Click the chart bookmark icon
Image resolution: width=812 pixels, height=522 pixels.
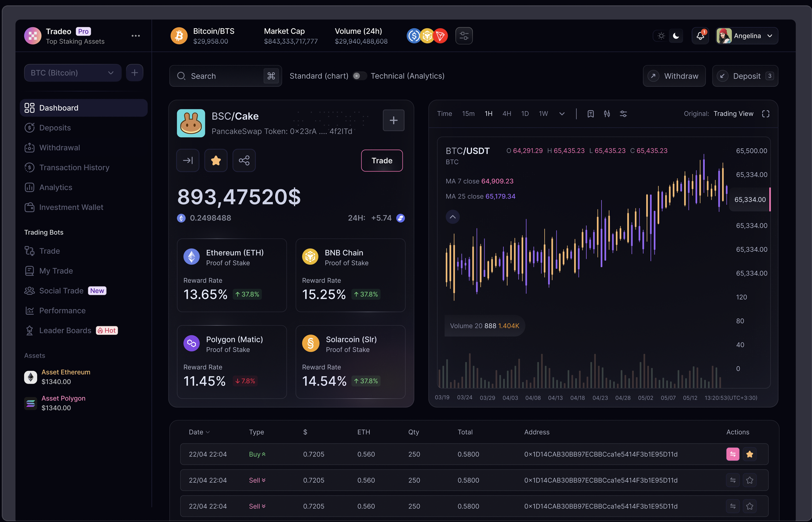(x=590, y=114)
